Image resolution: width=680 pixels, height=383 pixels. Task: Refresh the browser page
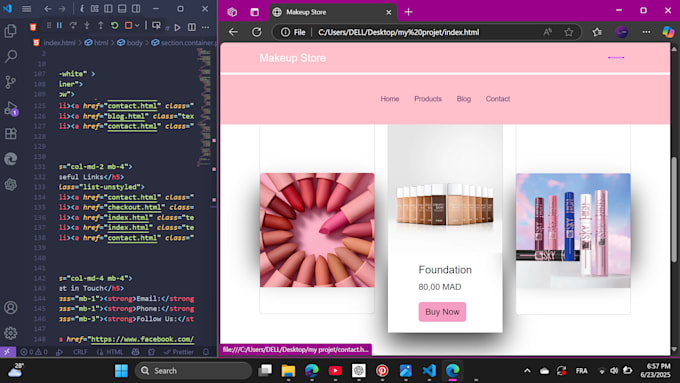point(257,32)
